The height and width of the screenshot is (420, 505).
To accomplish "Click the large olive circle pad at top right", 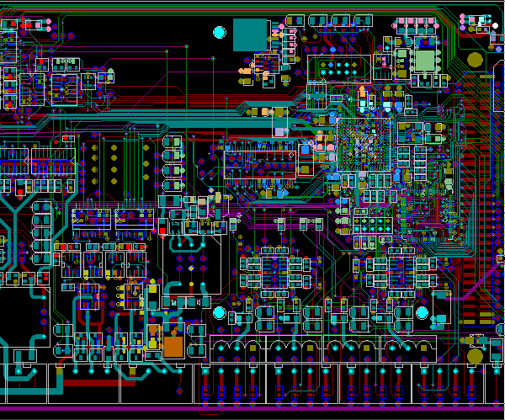I will (x=475, y=61).
